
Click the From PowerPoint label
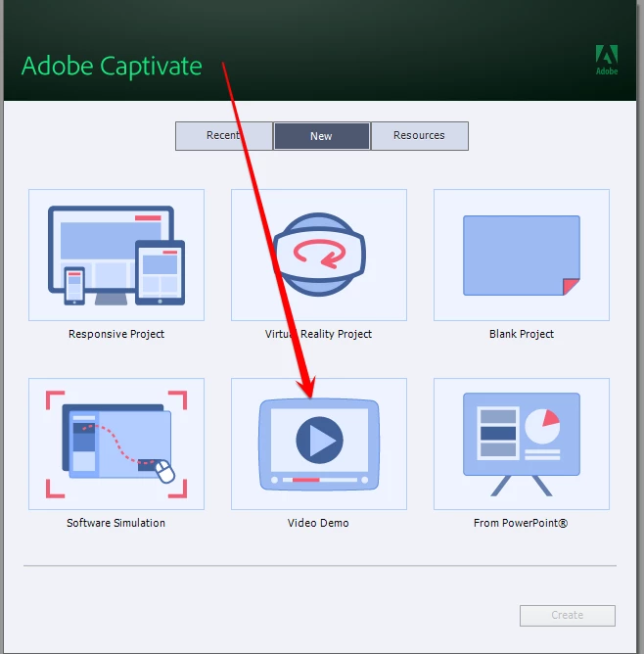tap(521, 523)
